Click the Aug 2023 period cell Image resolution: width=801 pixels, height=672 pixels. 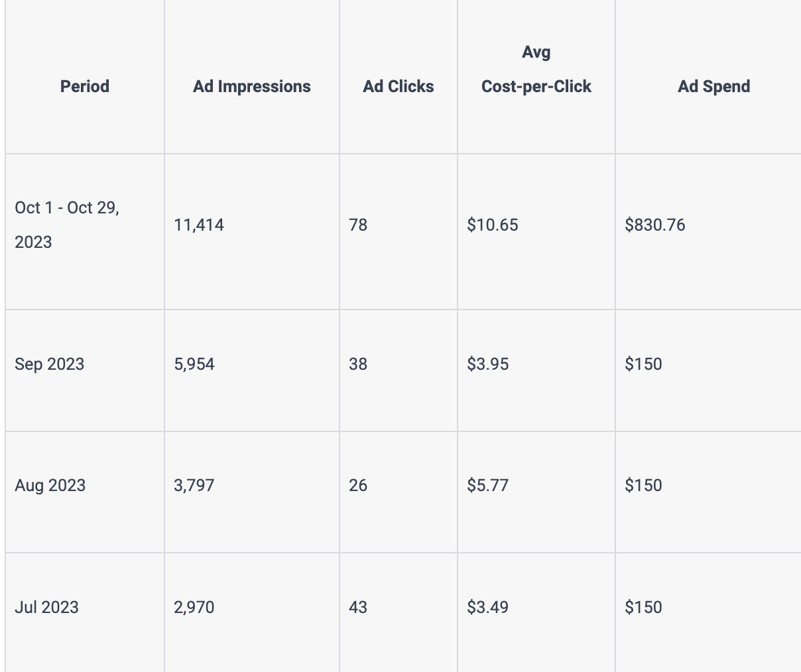click(50, 485)
